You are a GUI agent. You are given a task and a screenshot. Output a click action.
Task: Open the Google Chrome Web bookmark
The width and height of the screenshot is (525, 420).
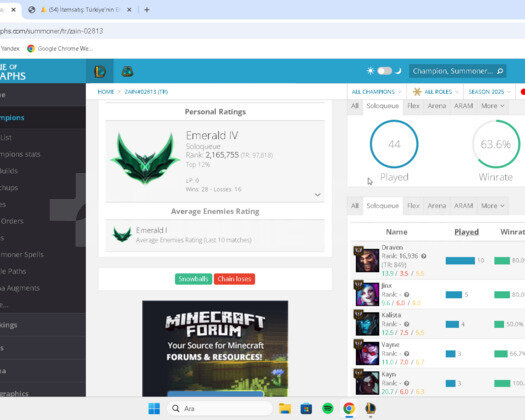60,49
